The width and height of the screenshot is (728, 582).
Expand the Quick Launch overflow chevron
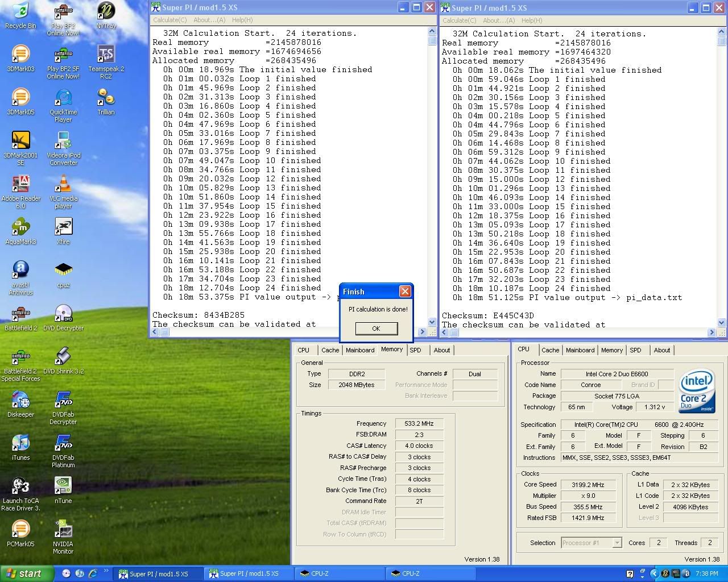click(106, 571)
